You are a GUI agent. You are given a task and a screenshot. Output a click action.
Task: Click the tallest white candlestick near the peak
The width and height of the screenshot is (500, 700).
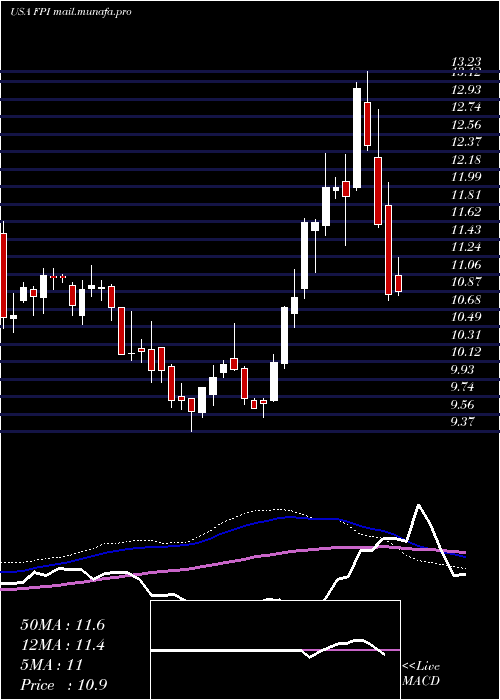[357, 138]
